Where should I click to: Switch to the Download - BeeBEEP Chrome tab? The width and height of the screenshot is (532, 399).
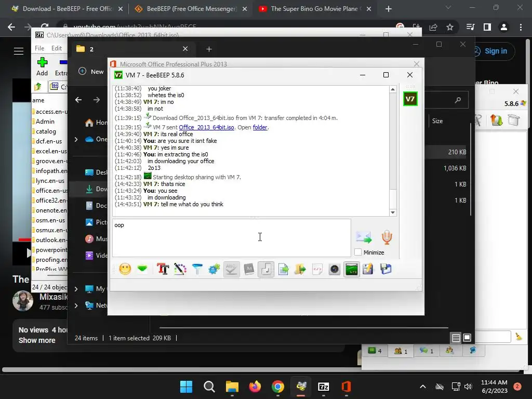point(67,9)
